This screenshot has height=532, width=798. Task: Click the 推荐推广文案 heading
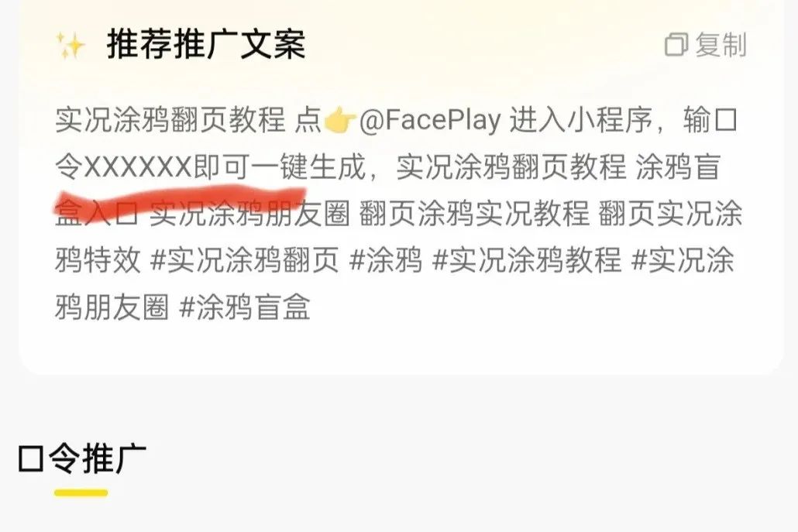206,45
